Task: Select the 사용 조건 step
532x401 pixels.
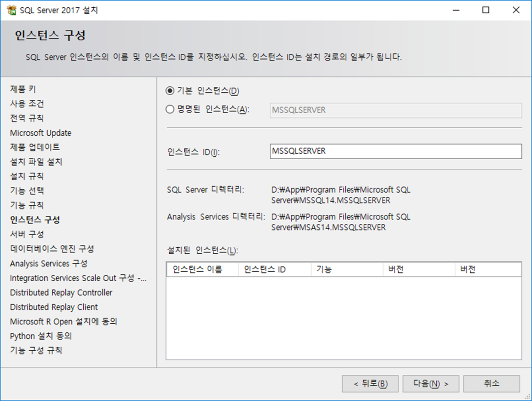Action: tap(27, 104)
